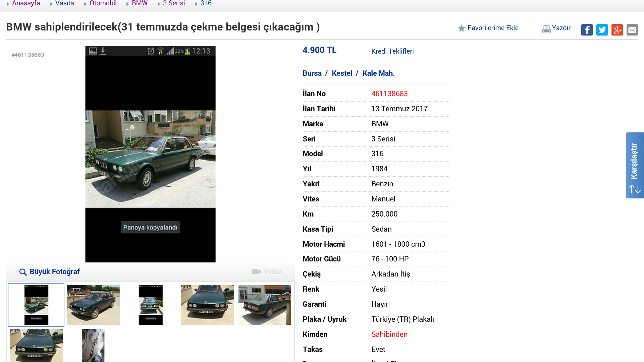Go to Otomobil breadcrumb
Viewport: 644px width, 362px height.
tap(103, 3)
